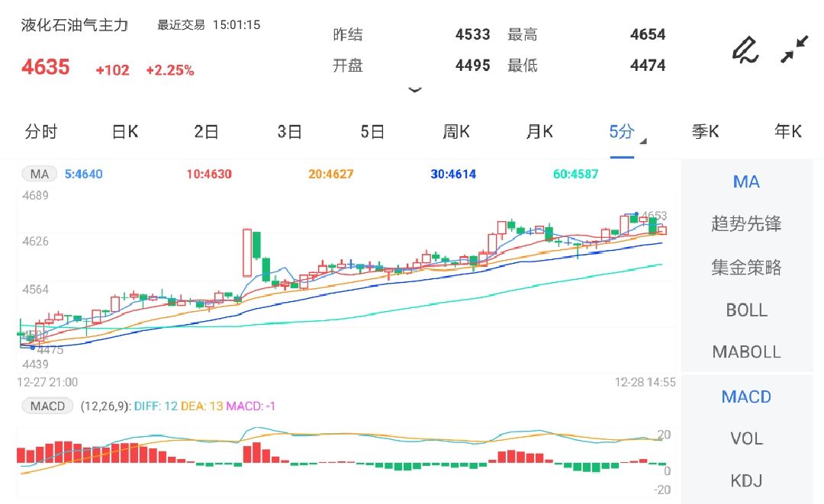Choose MABOLL indicator in the sidebar
The height and width of the screenshot is (504, 824).
coord(746,352)
